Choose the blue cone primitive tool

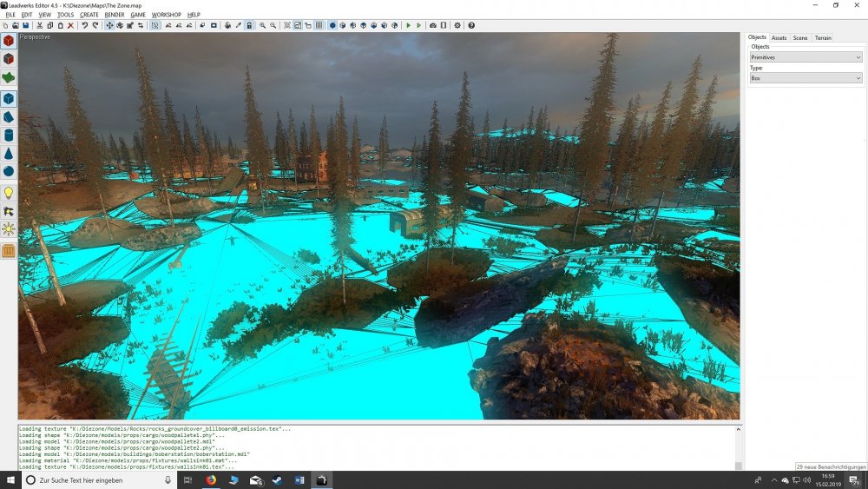click(9, 154)
